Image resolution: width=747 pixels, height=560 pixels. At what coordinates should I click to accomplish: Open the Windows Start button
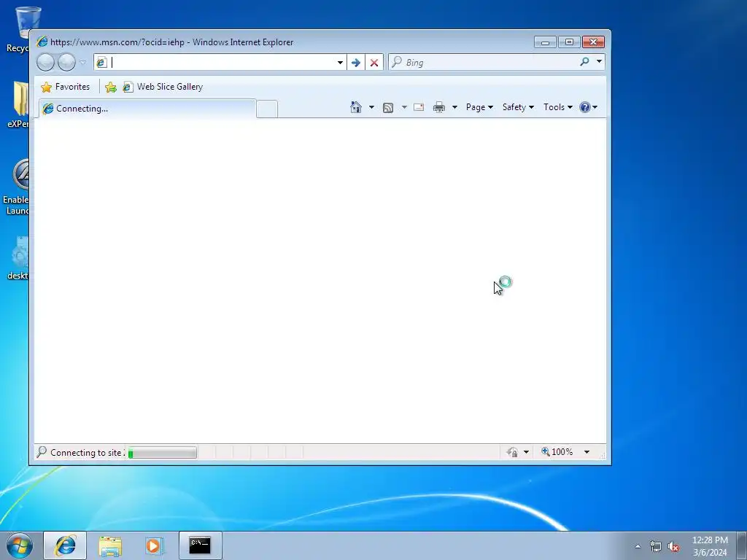pyautogui.click(x=20, y=545)
